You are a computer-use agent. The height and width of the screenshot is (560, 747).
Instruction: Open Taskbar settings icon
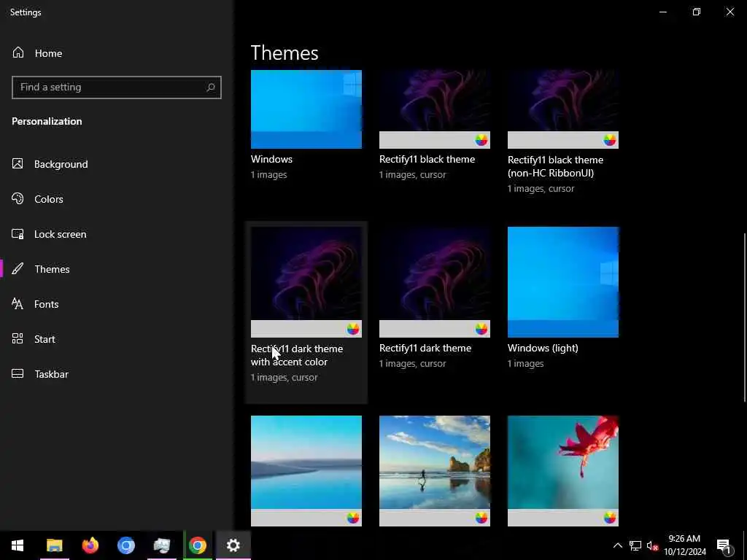pyautogui.click(x=18, y=374)
